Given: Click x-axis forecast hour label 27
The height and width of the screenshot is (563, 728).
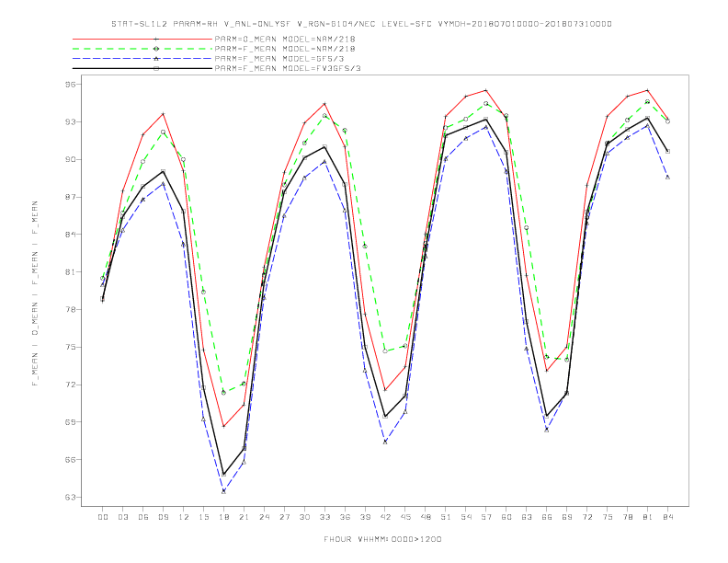Looking at the screenshot, I should click(x=284, y=517).
